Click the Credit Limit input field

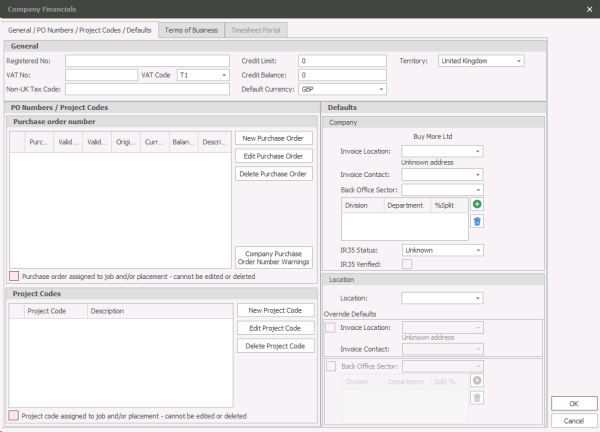click(343, 61)
